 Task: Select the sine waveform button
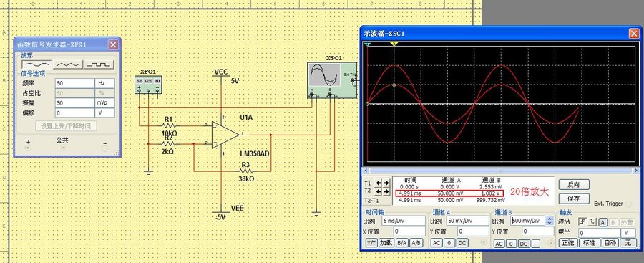[x=37, y=64]
